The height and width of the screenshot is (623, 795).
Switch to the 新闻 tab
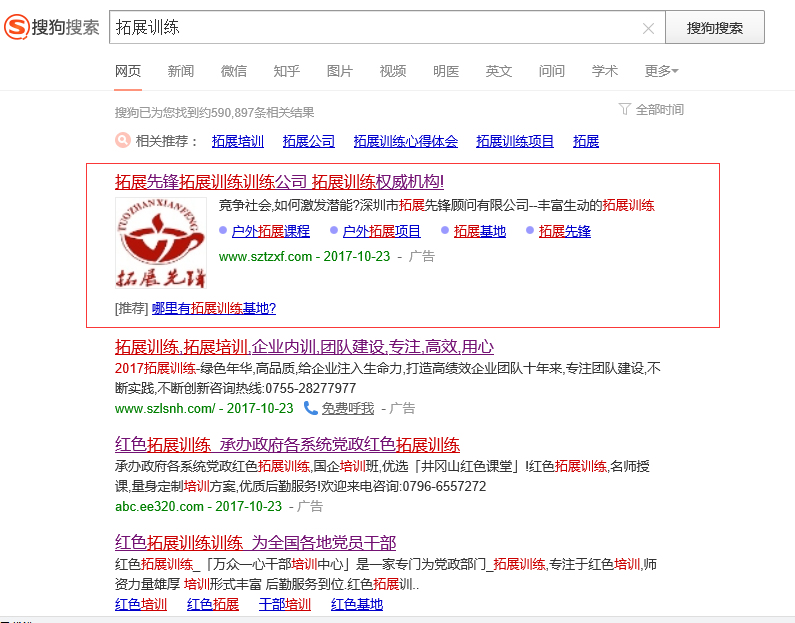coord(181,71)
